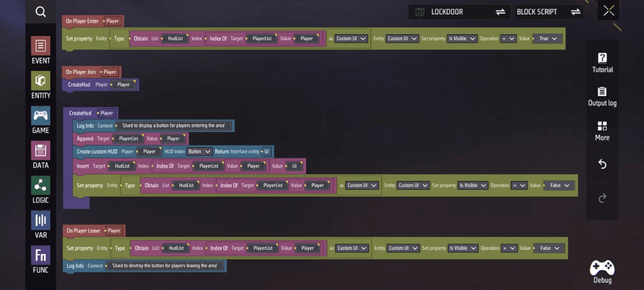644x290 pixels.
Task: Show the Output log
Action: [602, 96]
